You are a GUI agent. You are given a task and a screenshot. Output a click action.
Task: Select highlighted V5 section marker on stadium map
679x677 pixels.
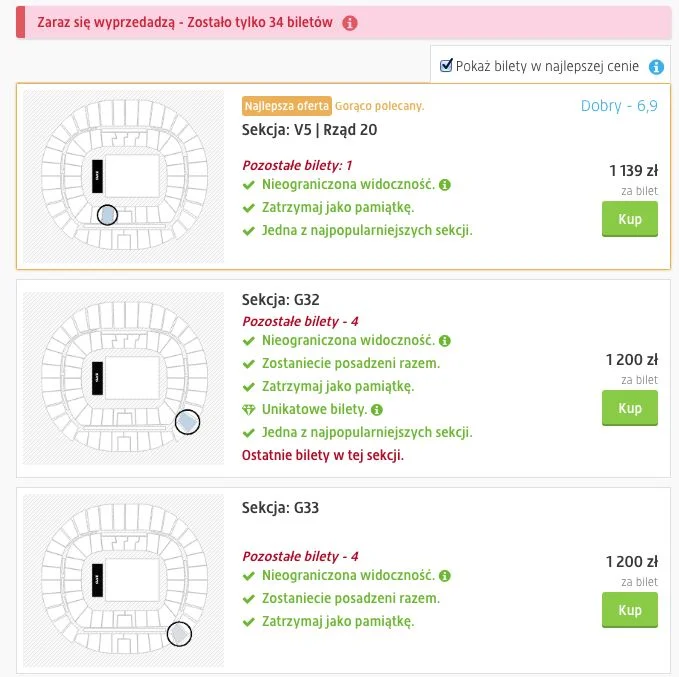[107, 215]
